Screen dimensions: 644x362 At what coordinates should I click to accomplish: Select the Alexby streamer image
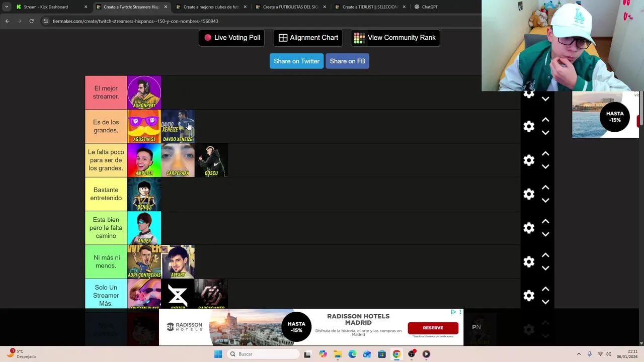point(178,261)
